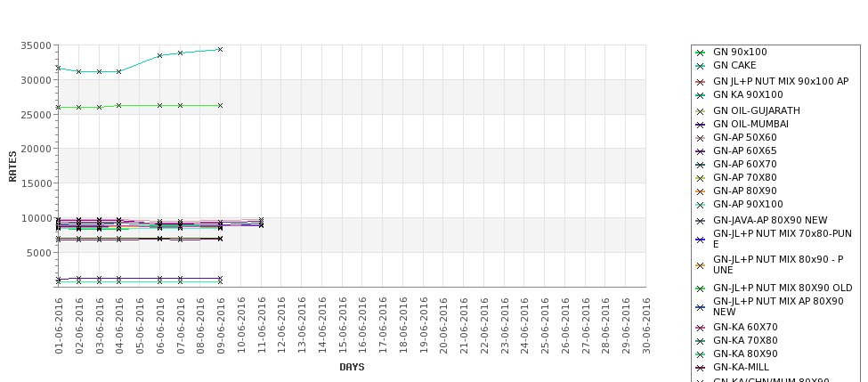Click the purple series point on 04-06-2016 near 1000
The image size is (868, 382).
[x=118, y=279]
